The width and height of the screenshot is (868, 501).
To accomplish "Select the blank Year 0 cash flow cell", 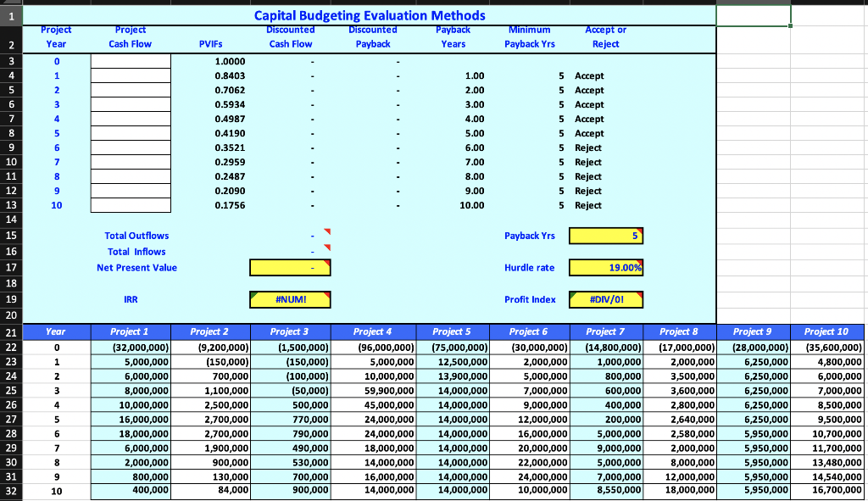I will (131, 61).
